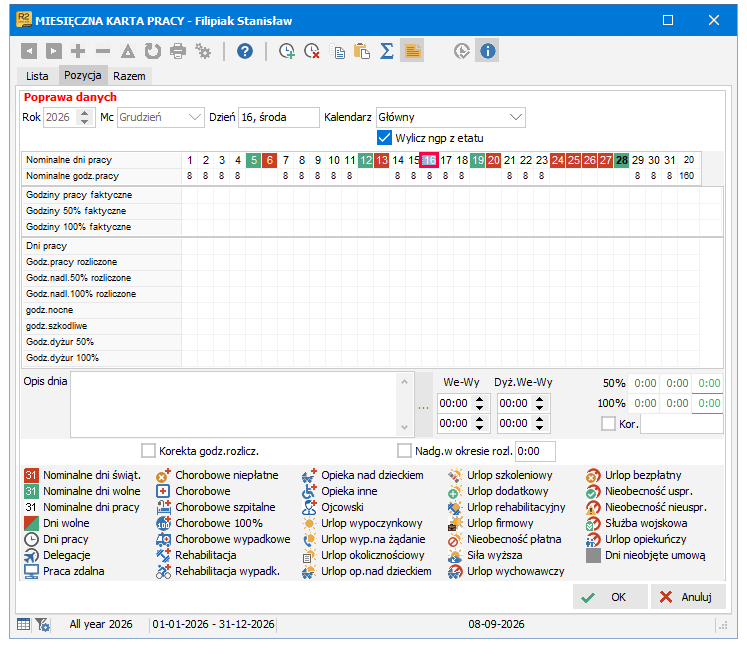The image size is (747, 657).
Task: Cancel with Anuluj button
Action: click(x=688, y=597)
